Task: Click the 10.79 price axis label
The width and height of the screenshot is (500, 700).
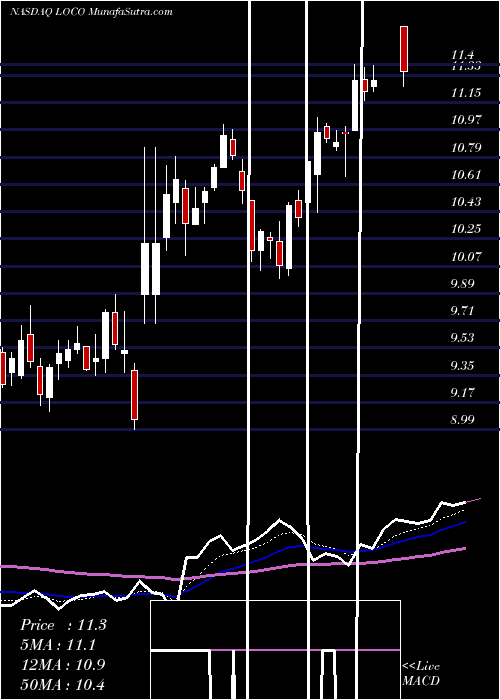Action: 466,148
